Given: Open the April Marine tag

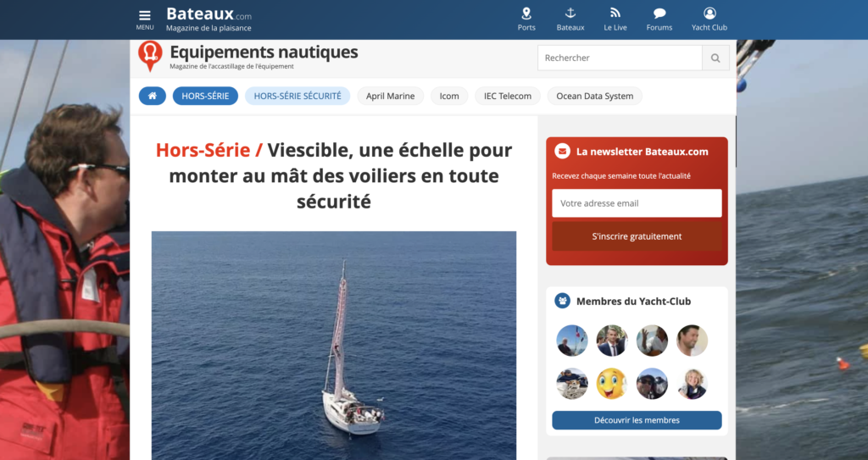Looking at the screenshot, I should coord(390,96).
